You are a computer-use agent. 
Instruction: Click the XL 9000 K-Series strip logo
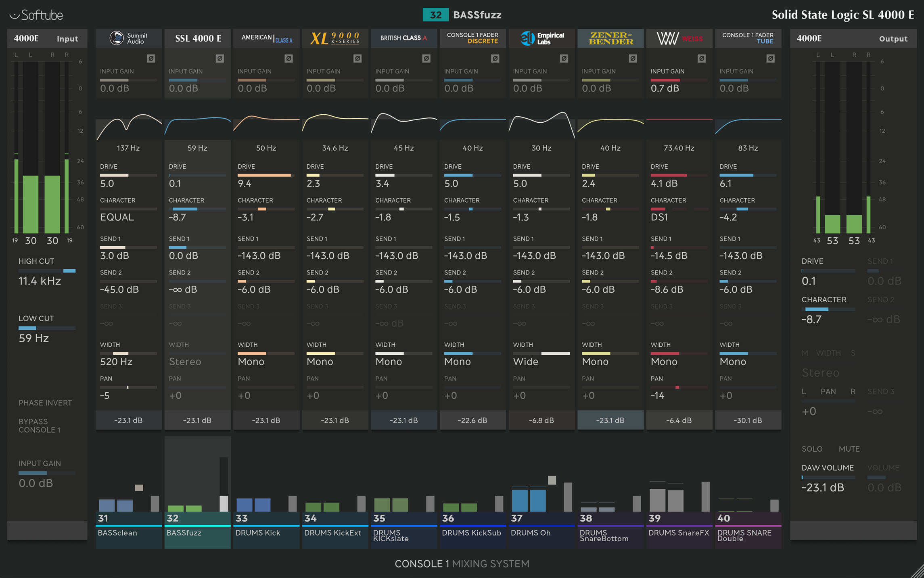335,38
